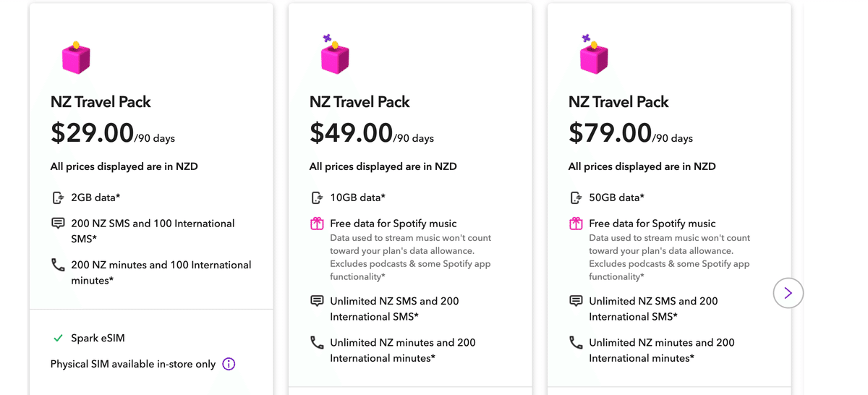Click the 50GB data phone icon

tap(576, 197)
